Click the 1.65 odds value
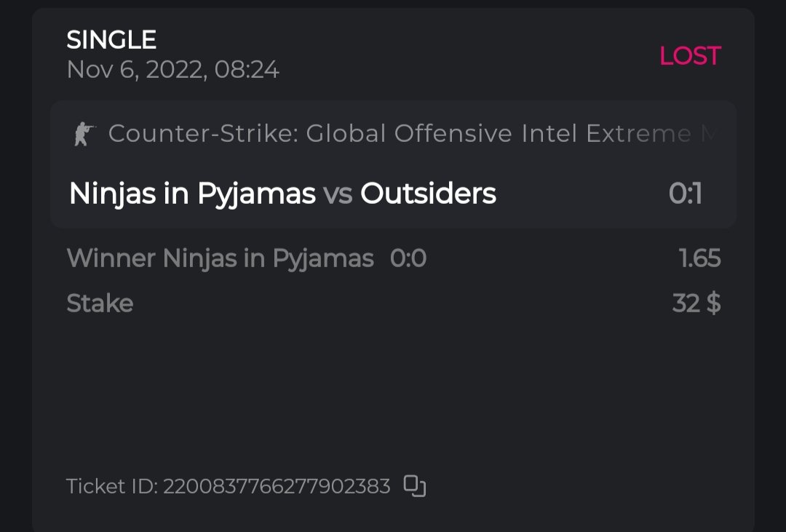Screen dimensions: 786x532 click(x=699, y=258)
